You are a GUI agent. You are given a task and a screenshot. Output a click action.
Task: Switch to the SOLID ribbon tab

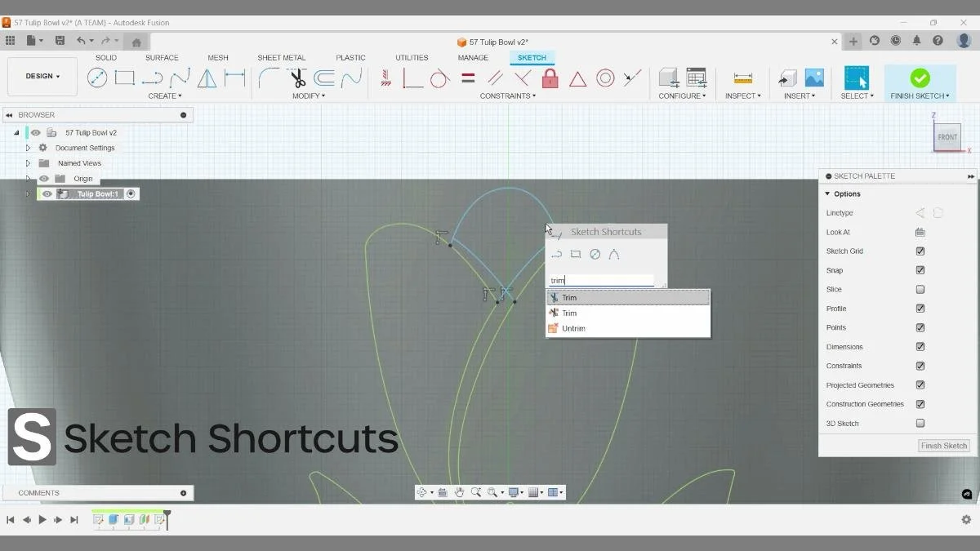[x=105, y=57]
